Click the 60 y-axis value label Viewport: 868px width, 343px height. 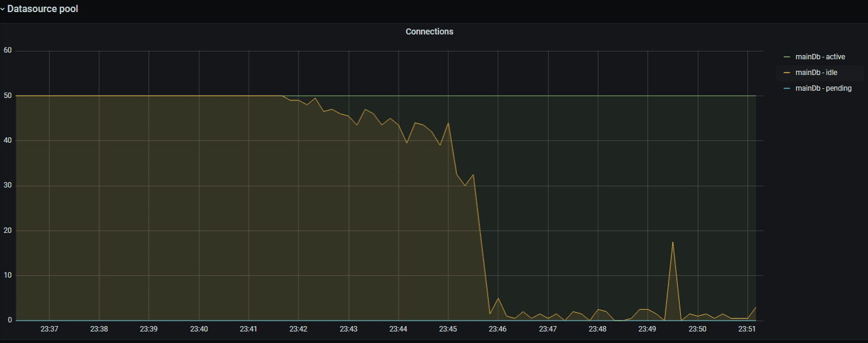pos(8,50)
